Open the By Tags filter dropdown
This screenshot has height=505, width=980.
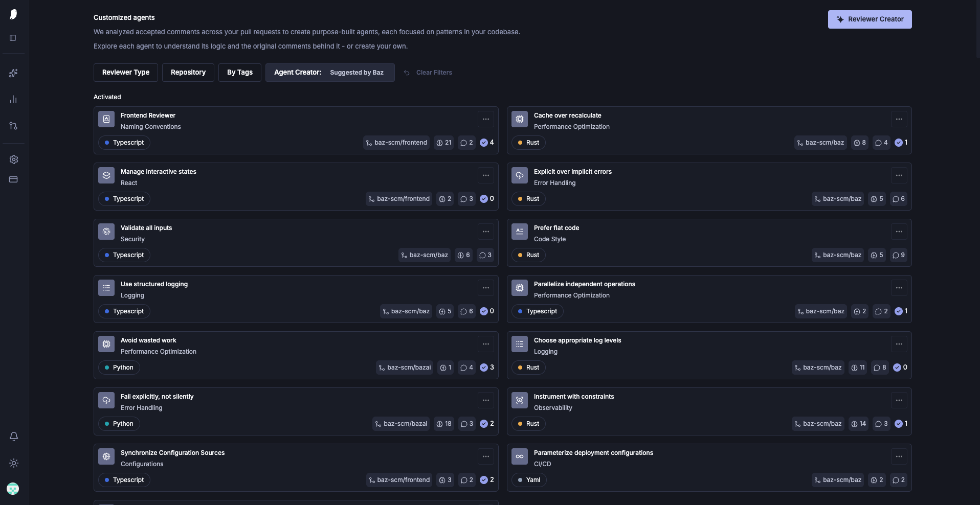[x=240, y=73]
